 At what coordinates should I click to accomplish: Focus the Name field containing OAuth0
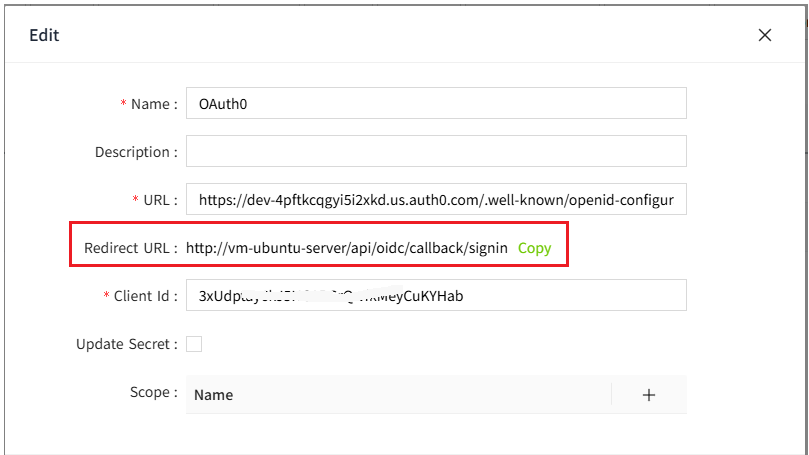coord(436,103)
